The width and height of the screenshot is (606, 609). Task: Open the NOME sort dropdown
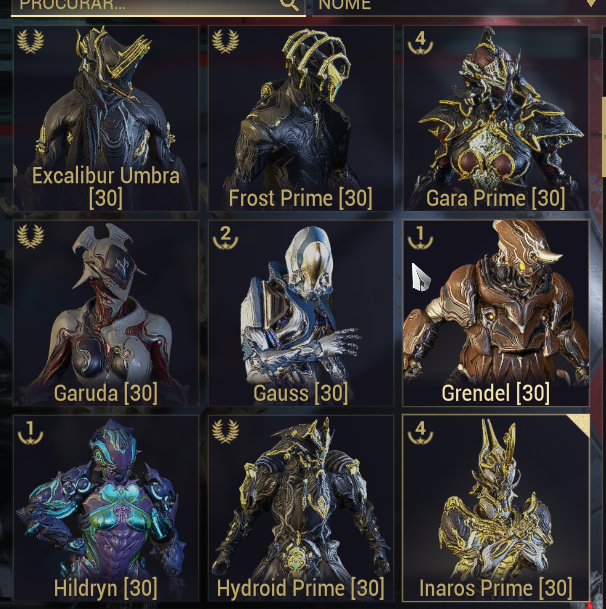[458, 7]
